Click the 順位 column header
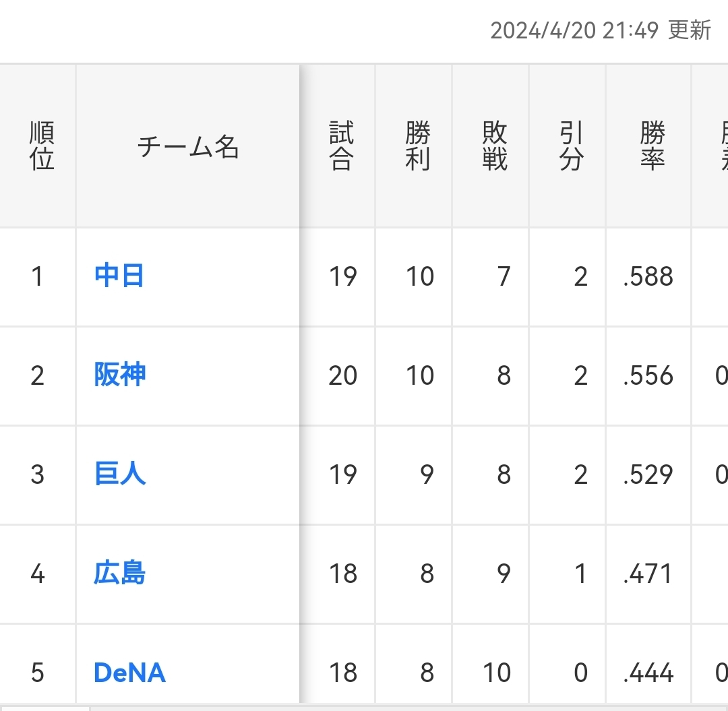 point(42,146)
